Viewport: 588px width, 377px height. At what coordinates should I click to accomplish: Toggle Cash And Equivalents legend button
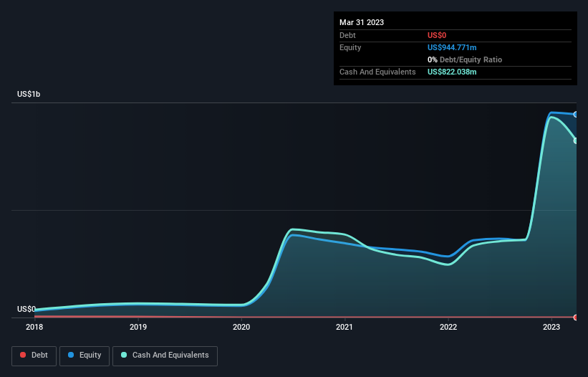(165, 355)
